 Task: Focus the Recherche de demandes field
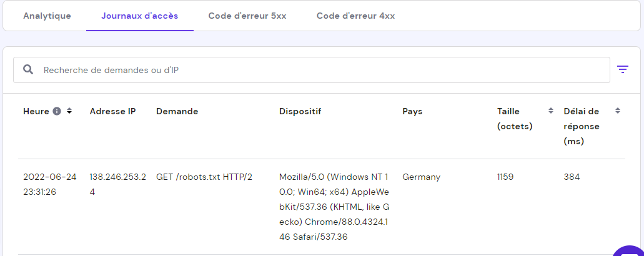311,70
